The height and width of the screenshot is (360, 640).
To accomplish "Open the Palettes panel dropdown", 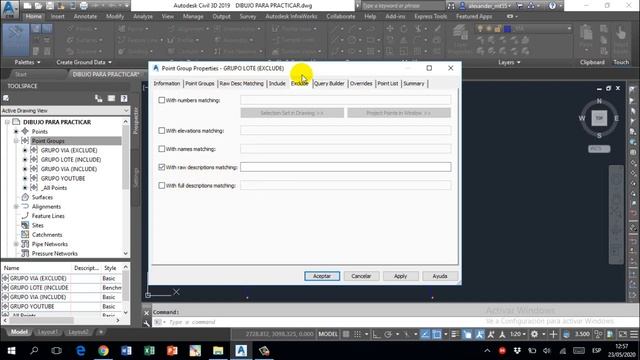I will click(x=27, y=62).
